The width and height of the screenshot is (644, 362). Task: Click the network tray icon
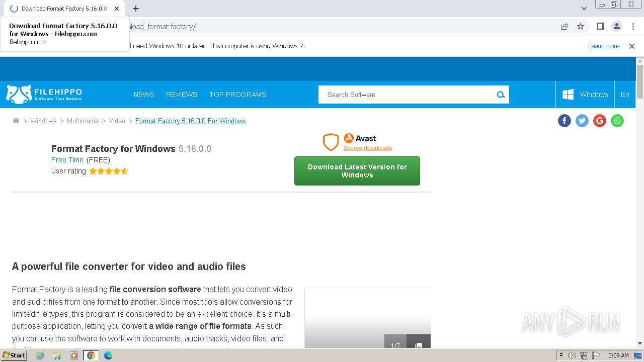584,355
